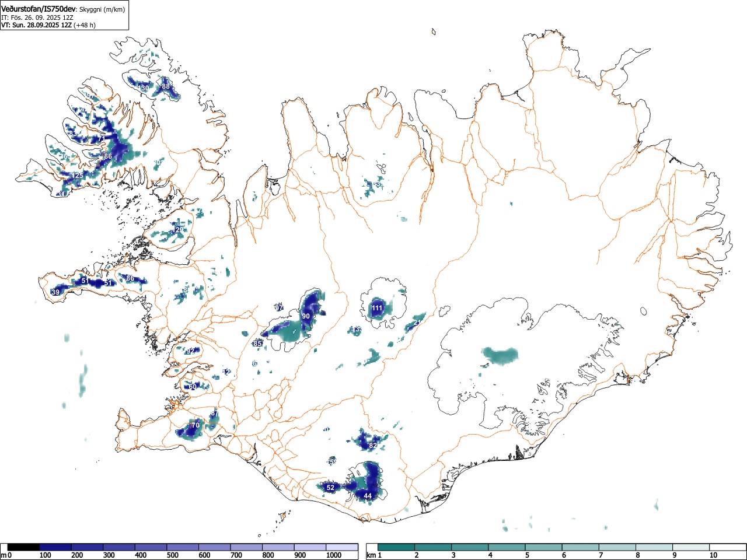Click the 300–400 m legend swatch
This screenshot has width=747, height=560.
[119, 547]
